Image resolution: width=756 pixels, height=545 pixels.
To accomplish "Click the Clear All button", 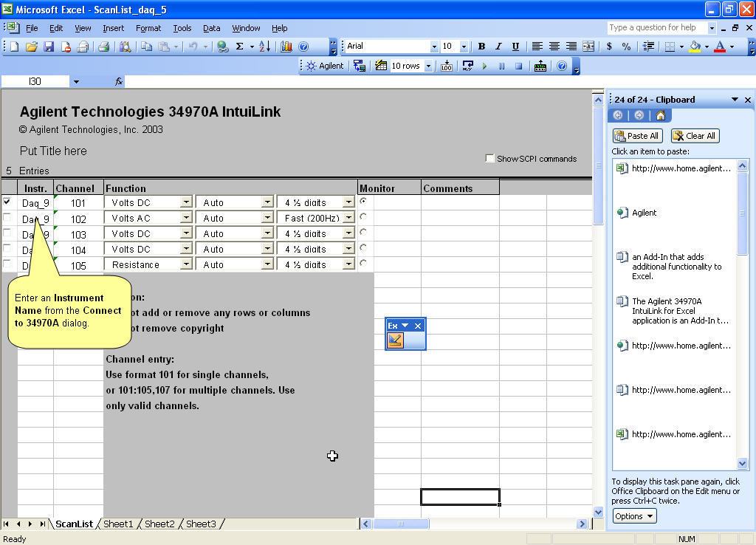I will click(x=695, y=136).
